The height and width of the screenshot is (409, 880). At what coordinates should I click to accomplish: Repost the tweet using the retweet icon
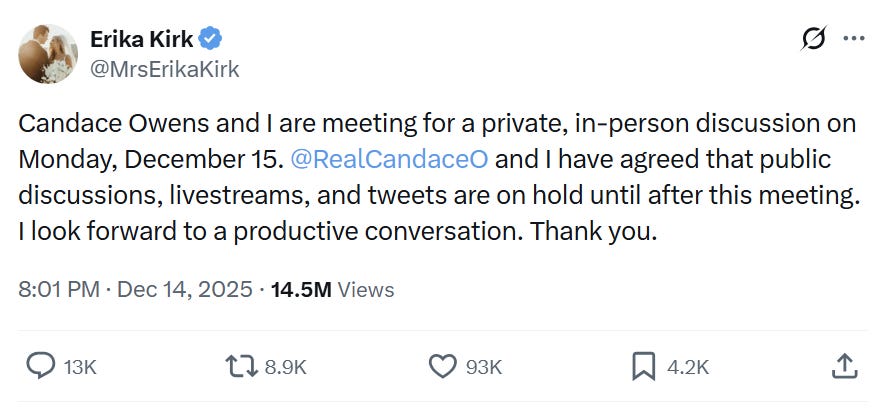242,366
